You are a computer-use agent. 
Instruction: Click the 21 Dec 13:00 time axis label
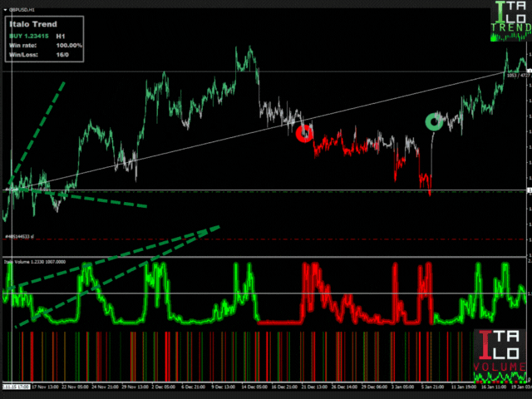pyautogui.click(x=314, y=387)
